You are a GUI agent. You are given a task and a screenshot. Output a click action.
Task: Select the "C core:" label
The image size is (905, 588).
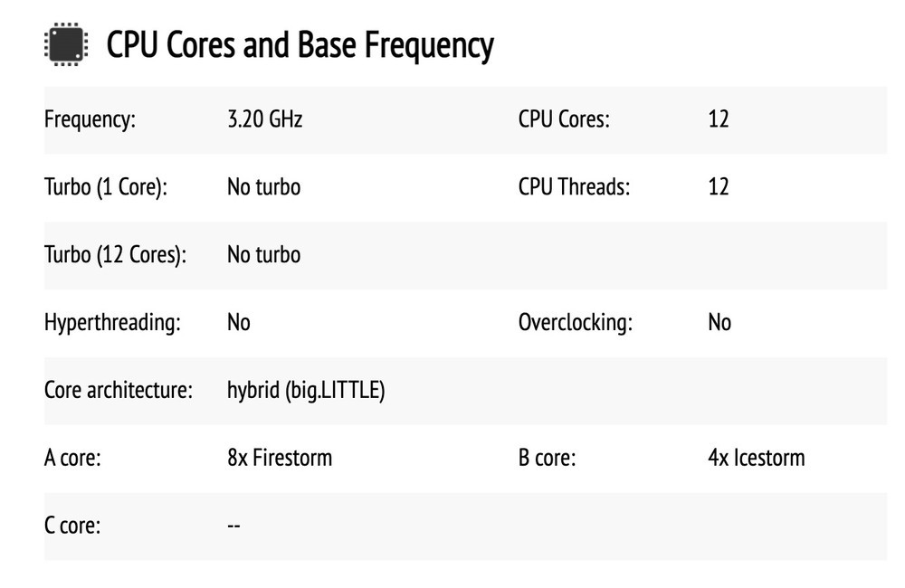72,526
